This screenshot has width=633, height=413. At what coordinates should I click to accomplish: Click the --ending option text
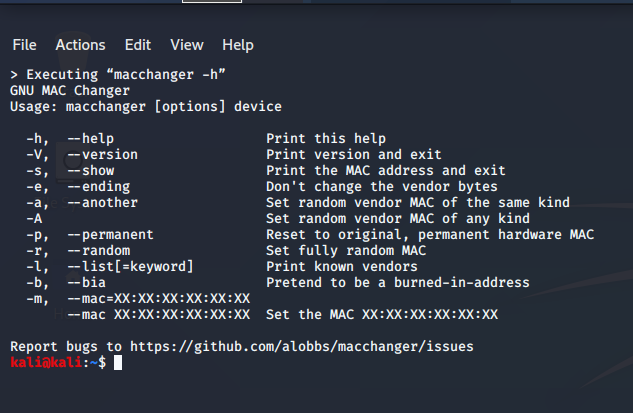point(99,186)
